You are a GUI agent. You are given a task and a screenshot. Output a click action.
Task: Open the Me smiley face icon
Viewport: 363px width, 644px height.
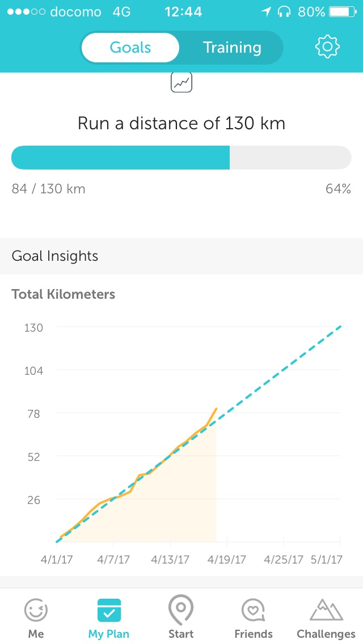tap(36, 611)
